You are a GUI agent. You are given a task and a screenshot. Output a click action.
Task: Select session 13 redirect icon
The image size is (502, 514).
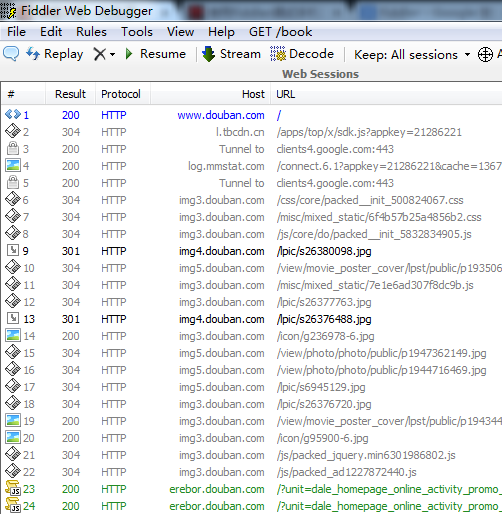coord(13,318)
